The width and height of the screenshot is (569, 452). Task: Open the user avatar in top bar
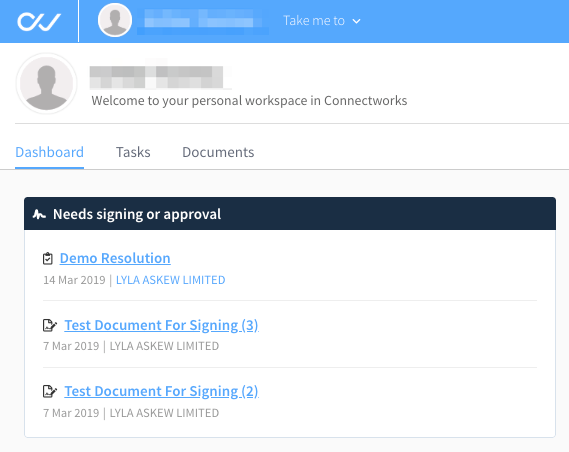click(x=115, y=20)
